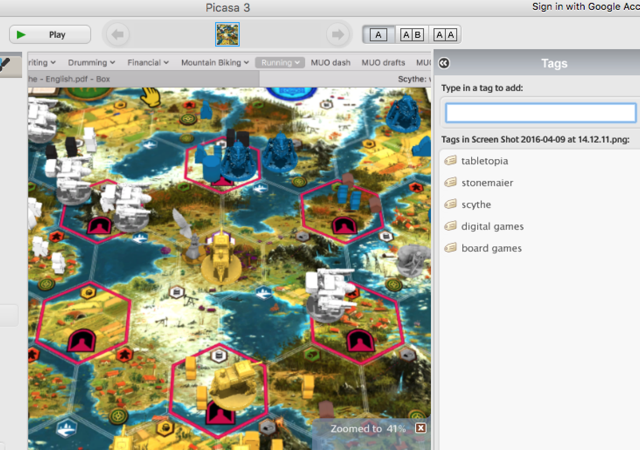Click the large yellow mech figure at the image center
Screen dimensions: 640x450
pos(221,258)
